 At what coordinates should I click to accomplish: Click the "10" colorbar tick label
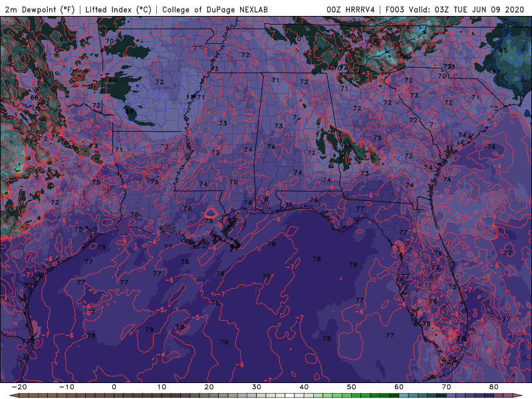162,387
